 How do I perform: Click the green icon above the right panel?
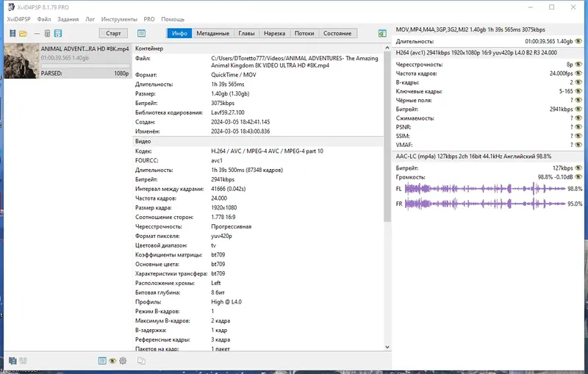pyautogui.click(x=382, y=33)
